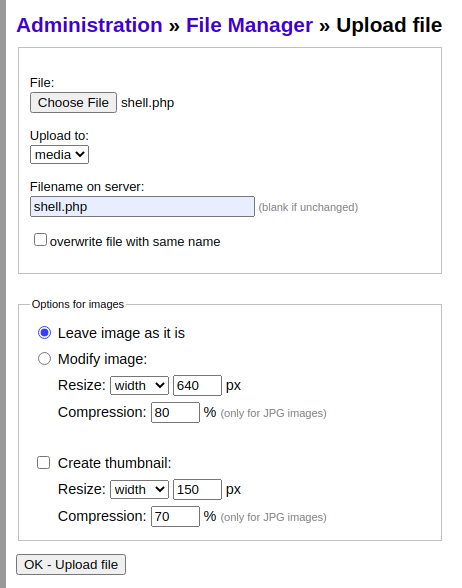Screen dimensions: 462x588
Task: Click the 'Modify image:' label text
Action: 102,359
